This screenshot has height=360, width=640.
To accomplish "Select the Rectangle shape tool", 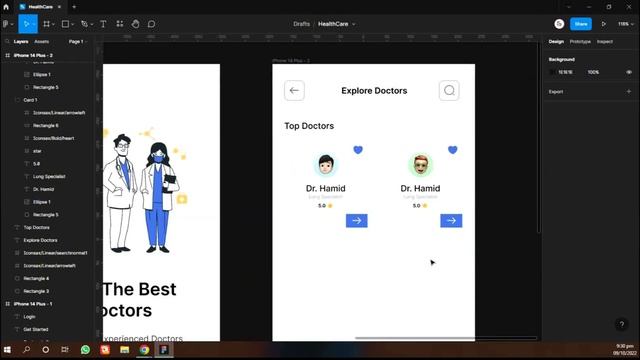I will point(65,24).
